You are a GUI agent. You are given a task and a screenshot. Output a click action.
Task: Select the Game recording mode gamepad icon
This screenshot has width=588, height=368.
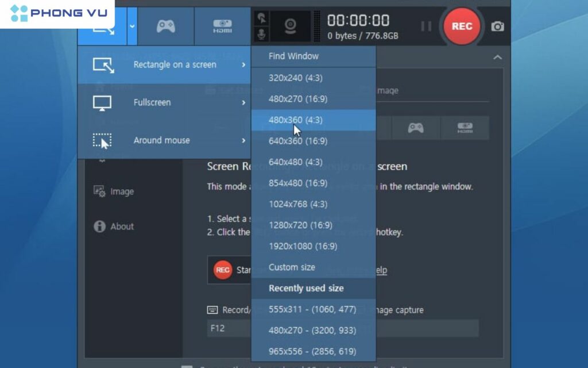[x=165, y=26]
